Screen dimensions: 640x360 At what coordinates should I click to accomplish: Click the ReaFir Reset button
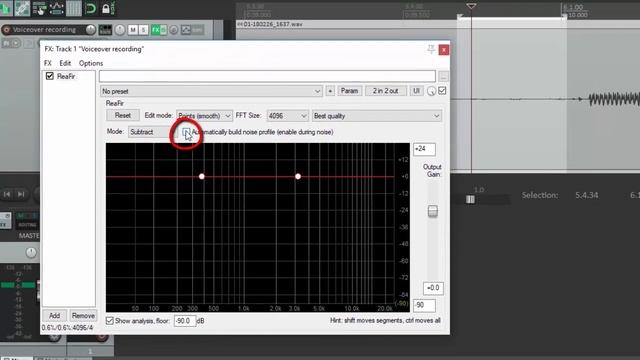coord(123,116)
